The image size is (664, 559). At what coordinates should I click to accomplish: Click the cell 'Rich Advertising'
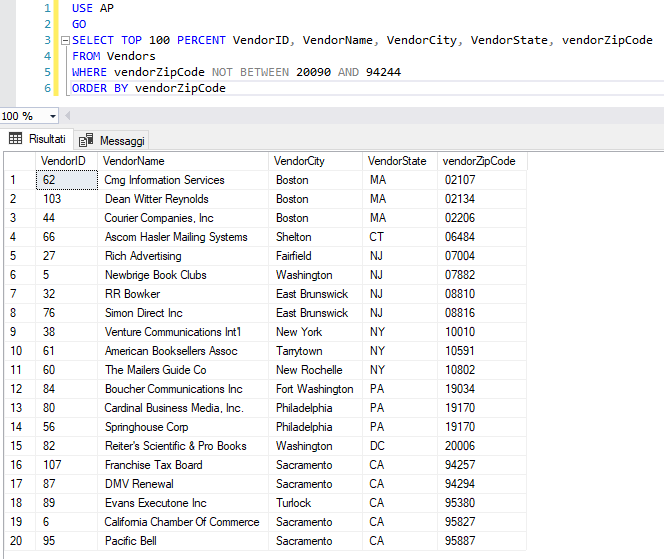pos(183,256)
